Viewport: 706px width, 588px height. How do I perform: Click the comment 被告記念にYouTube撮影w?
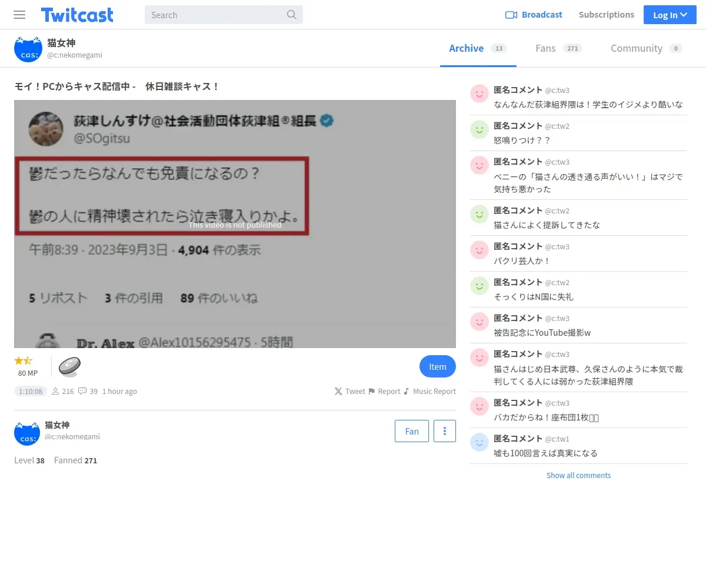click(542, 332)
